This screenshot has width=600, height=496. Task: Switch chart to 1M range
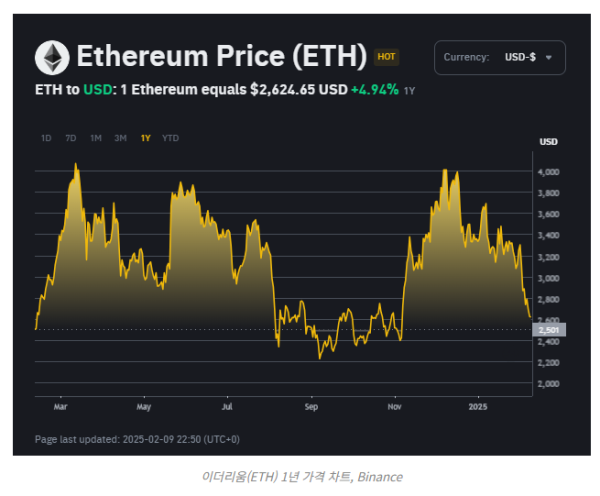[96, 137]
